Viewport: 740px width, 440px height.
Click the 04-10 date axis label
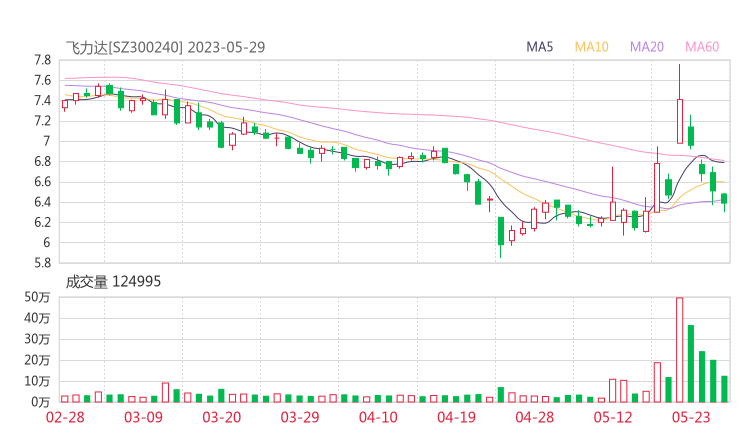[378, 417]
